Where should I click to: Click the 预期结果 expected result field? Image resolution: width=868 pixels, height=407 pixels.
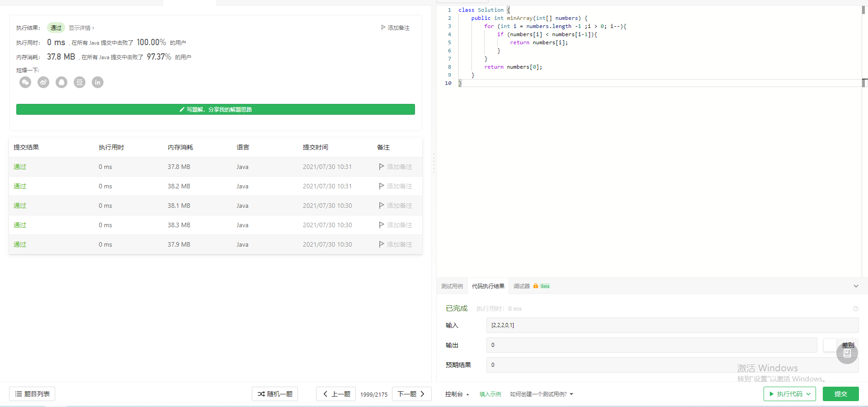672,365
